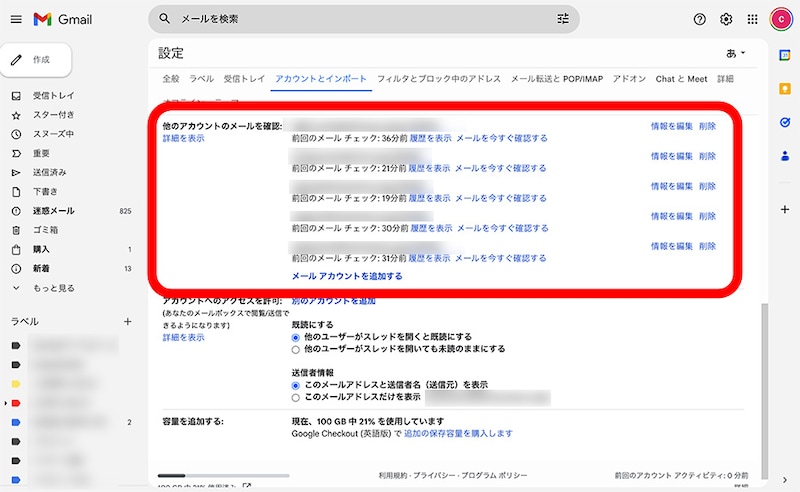Click the メールを検索 search field
This screenshot has height=492, width=800.
tap(364, 19)
